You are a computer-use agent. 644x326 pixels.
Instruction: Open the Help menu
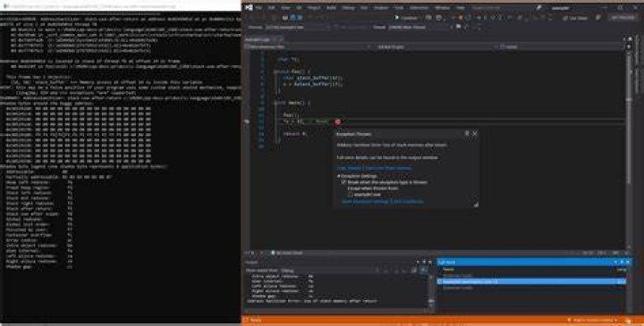[x=461, y=8]
